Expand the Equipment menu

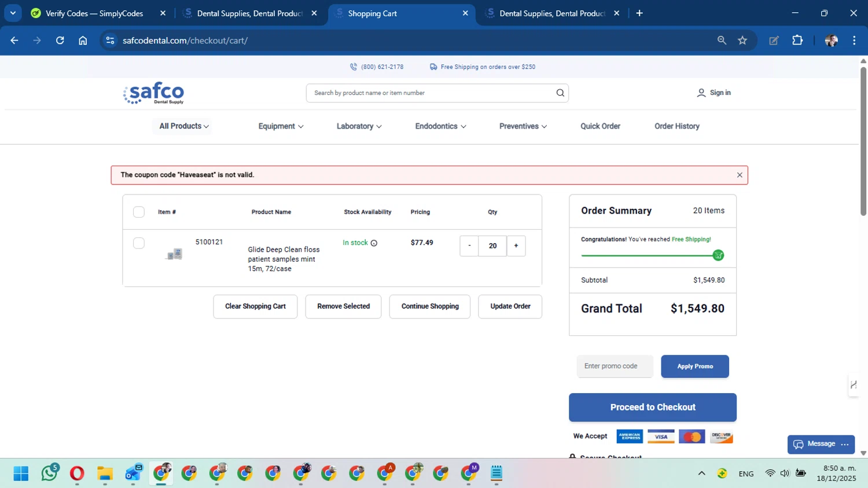[281, 126]
